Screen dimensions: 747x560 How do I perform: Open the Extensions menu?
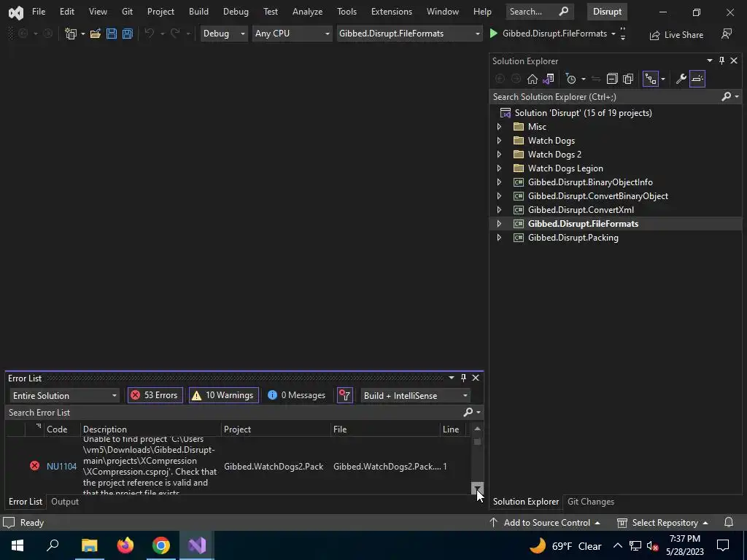click(392, 12)
